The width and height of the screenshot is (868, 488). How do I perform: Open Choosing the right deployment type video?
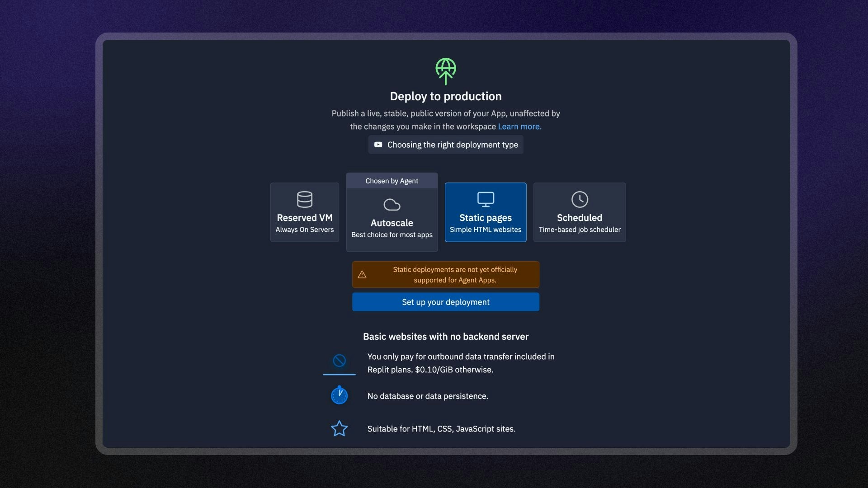point(445,145)
